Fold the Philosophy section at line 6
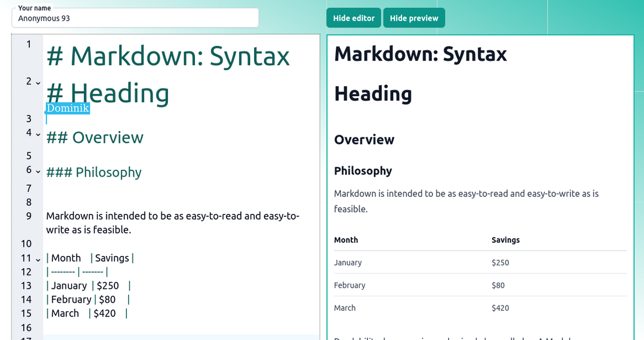The image size is (644, 340). pyautogui.click(x=38, y=171)
